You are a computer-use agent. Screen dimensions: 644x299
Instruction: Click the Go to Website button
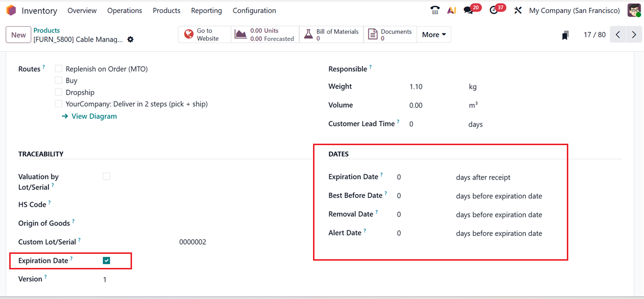[205, 34]
